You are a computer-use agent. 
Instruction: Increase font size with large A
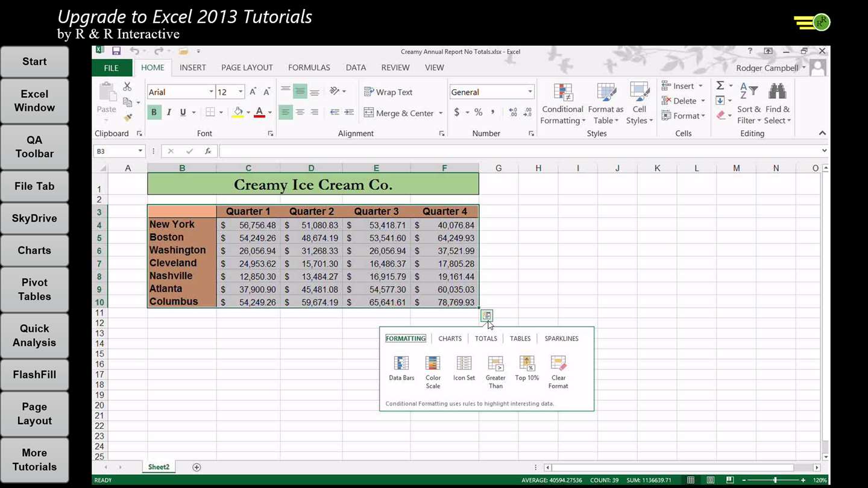[253, 92]
